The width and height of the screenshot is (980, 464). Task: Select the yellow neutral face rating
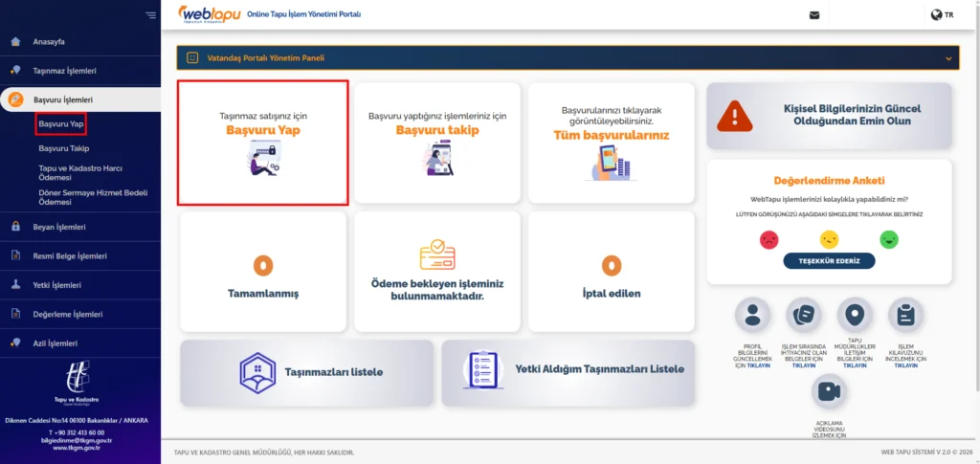point(829,240)
